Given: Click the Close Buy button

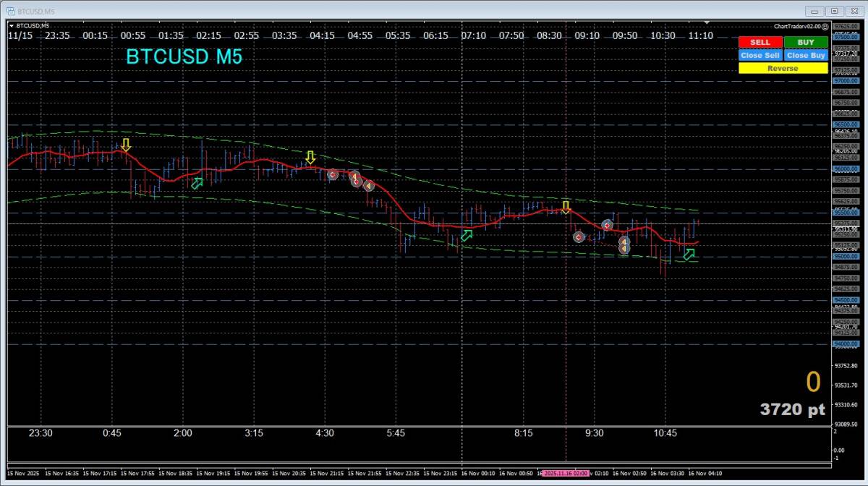Looking at the screenshot, I should tap(806, 55).
